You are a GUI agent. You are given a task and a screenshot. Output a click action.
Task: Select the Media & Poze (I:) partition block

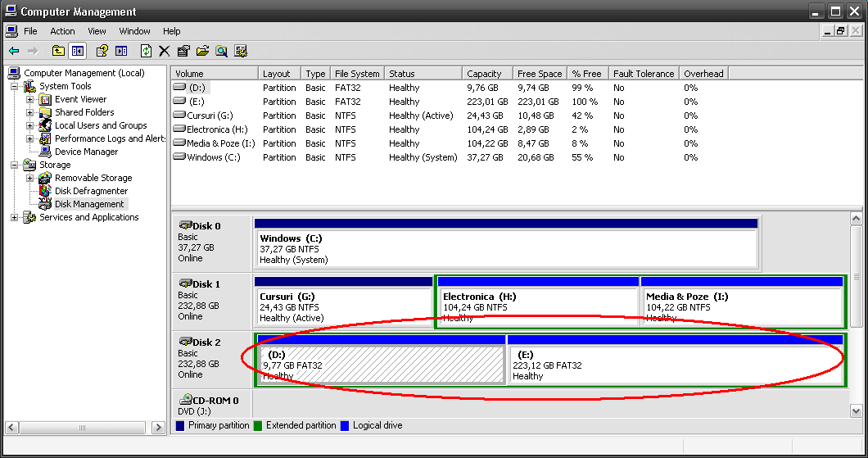click(742, 302)
